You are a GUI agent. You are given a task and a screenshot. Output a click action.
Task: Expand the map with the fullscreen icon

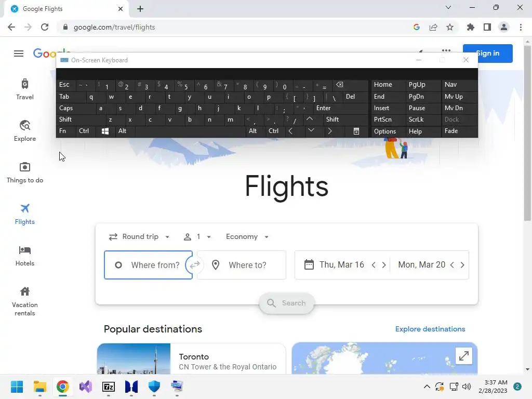[463, 355]
